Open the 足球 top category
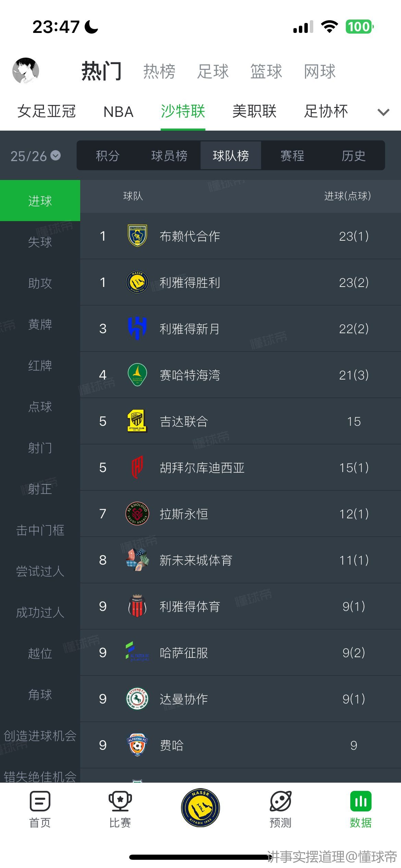The height and width of the screenshot is (868, 401). 213,71
